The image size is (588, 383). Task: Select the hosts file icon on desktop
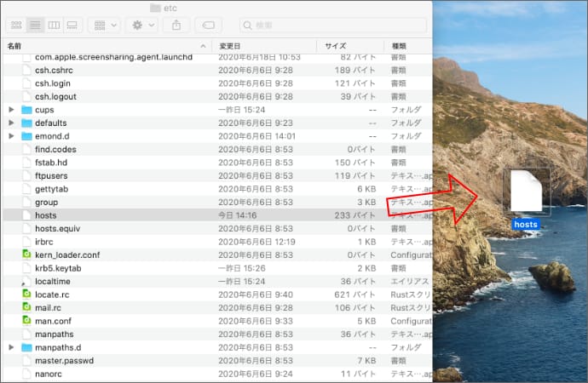(526, 194)
